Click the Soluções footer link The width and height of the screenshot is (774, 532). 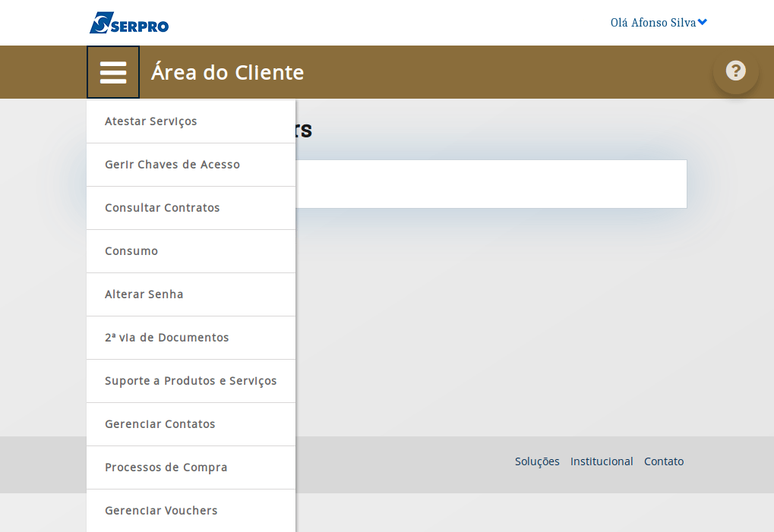[x=537, y=461]
